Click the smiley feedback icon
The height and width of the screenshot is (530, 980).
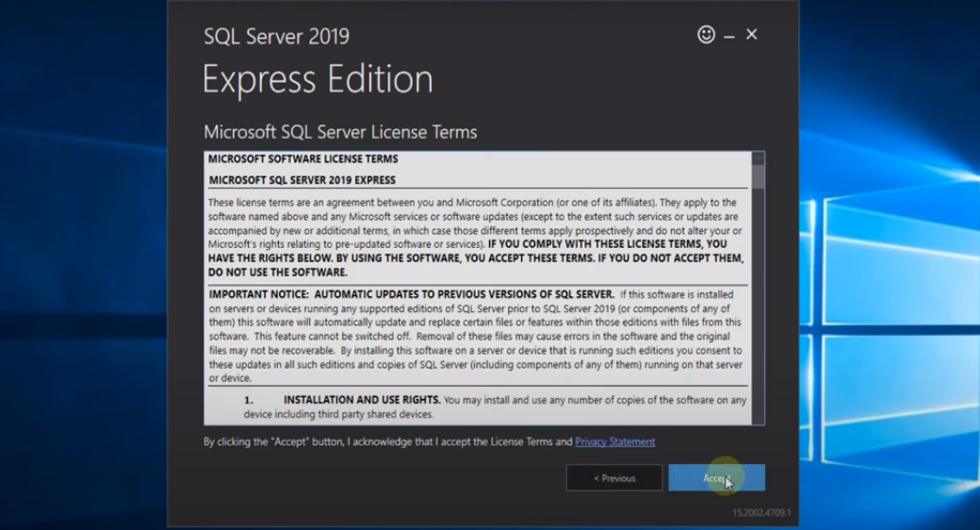(706, 34)
